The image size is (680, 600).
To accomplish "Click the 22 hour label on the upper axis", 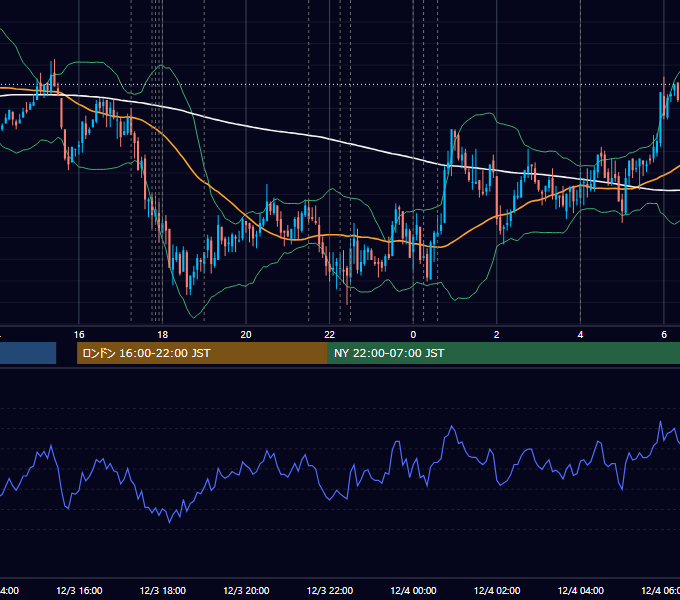I will coord(330,335).
